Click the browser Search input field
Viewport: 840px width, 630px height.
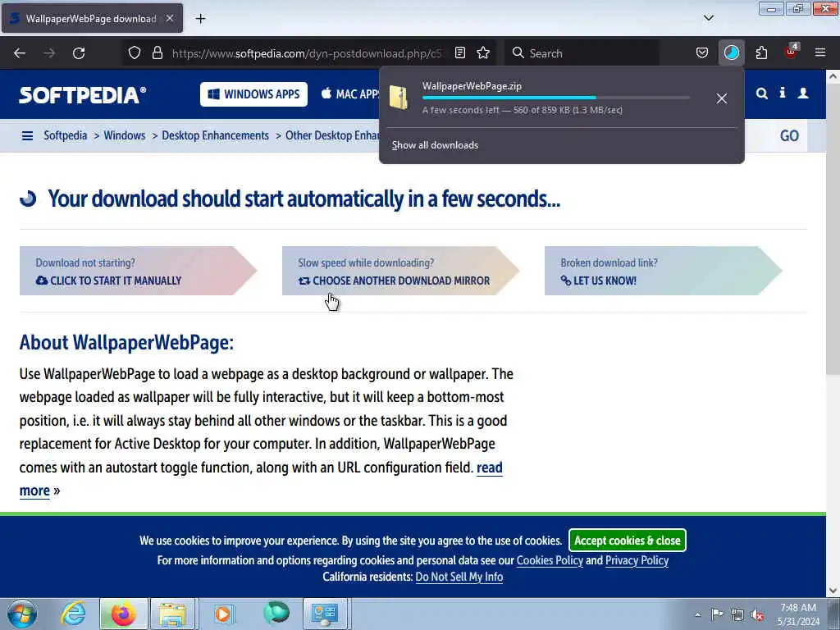tap(582, 53)
